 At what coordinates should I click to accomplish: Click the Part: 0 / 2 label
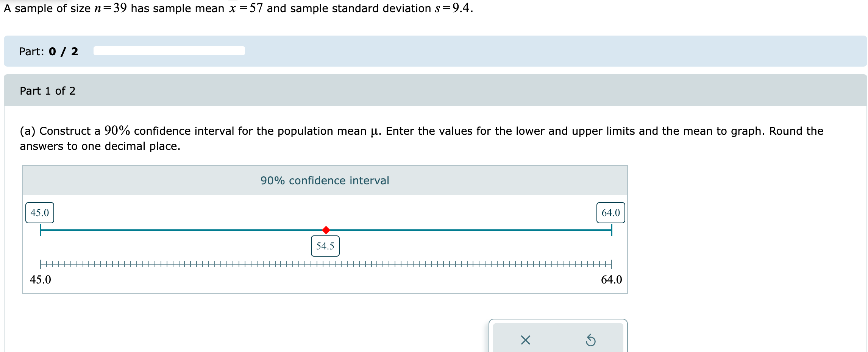click(x=48, y=52)
